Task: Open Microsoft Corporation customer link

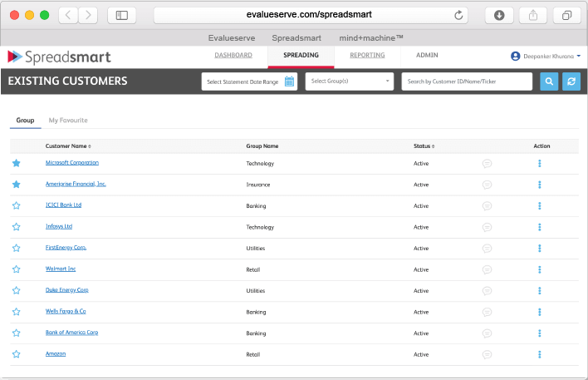Action: pyautogui.click(x=72, y=163)
